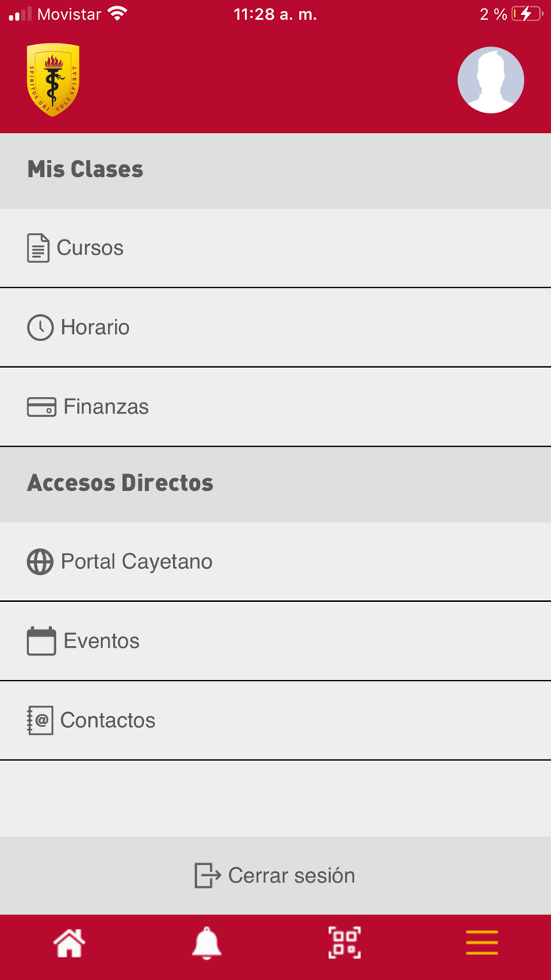Tap the Home icon in bottom bar
This screenshot has height=980, width=551.
(x=68, y=942)
